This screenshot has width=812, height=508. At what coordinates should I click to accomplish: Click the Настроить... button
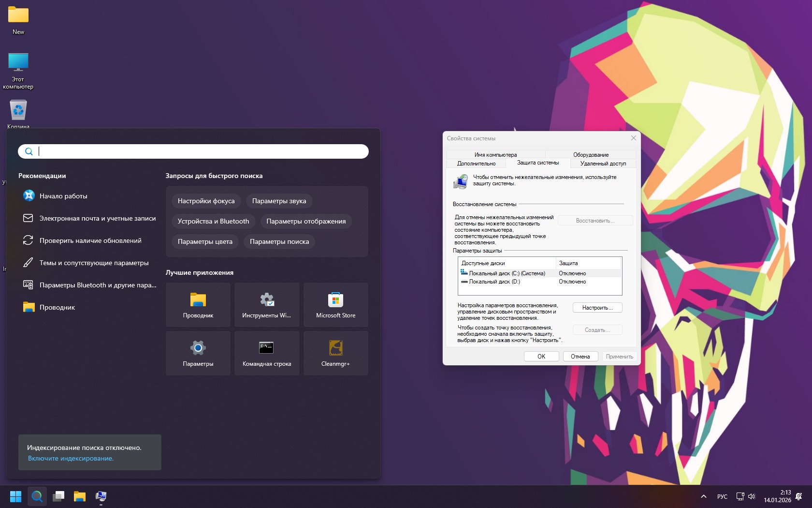[x=597, y=308]
